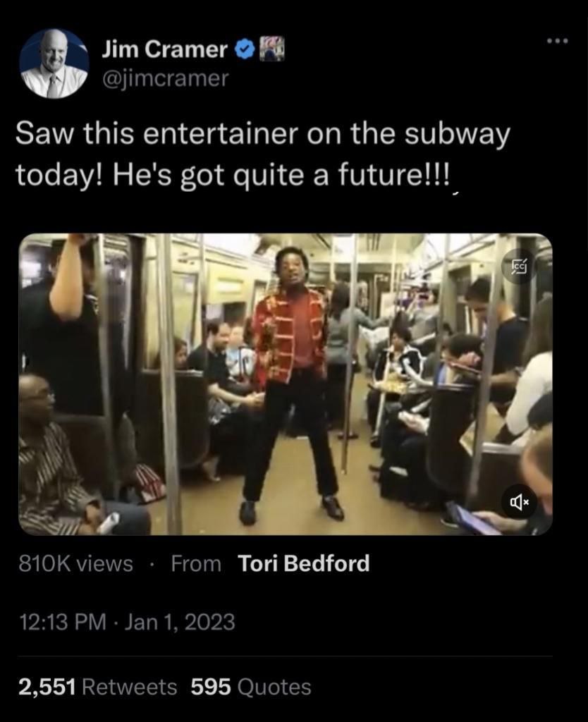Image resolution: width=588 pixels, height=722 pixels.
Task: Open the three-dot more options menu
Action: [558, 41]
